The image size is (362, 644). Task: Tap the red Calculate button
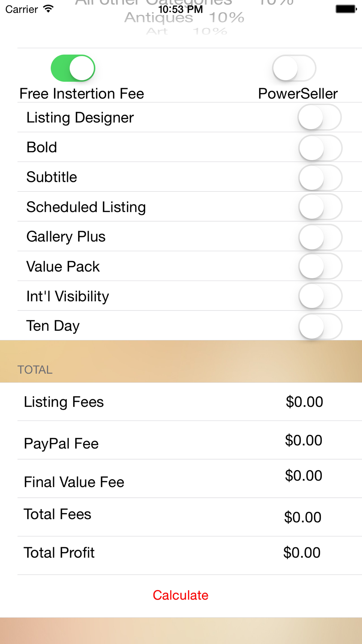click(x=180, y=595)
